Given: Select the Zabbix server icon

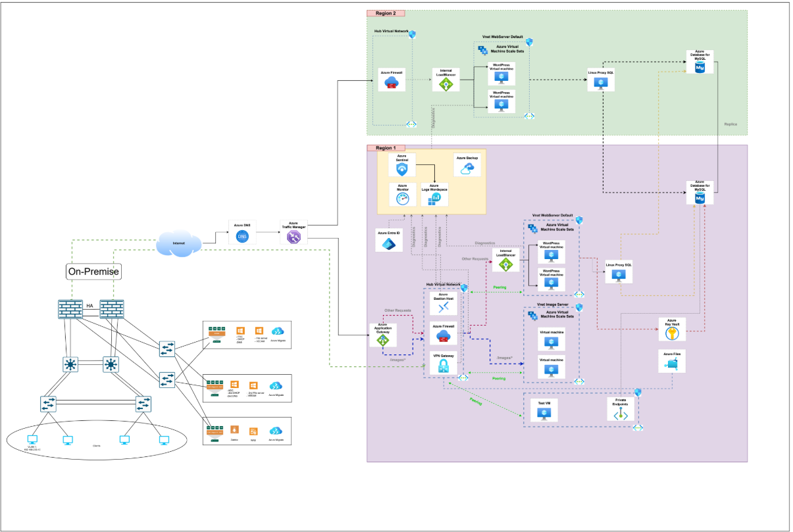Looking at the screenshot, I should pyautogui.click(x=234, y=430).
